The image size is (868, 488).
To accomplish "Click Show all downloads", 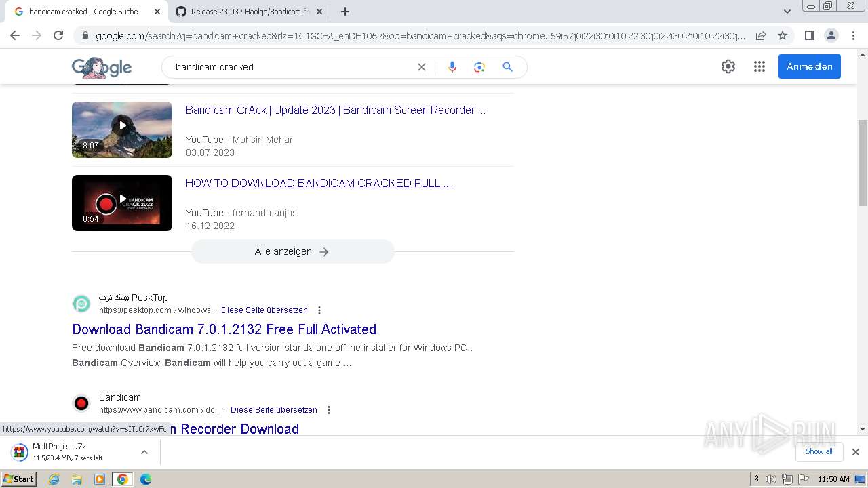I will (819, 451).
